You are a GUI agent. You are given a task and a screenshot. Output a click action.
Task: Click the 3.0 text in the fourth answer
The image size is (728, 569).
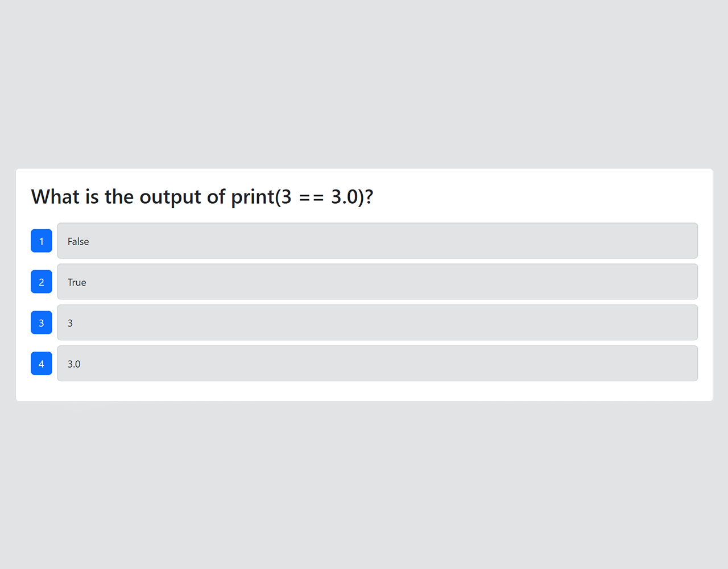click(74, 364)
